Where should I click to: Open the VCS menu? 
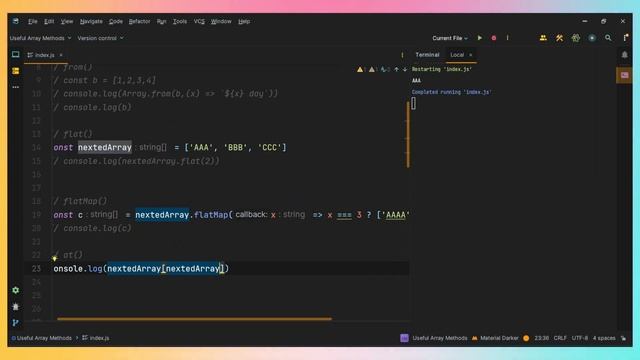199,21
